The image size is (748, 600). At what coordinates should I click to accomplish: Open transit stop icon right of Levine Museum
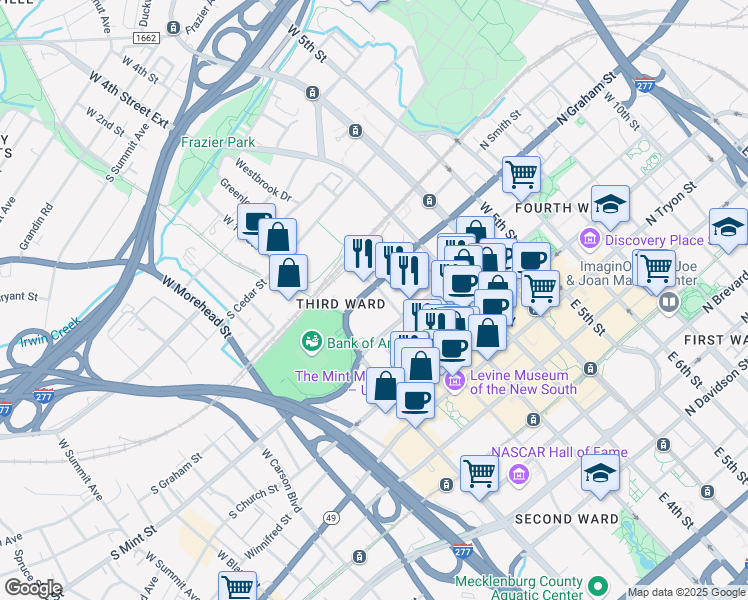(x=591, y=369)
